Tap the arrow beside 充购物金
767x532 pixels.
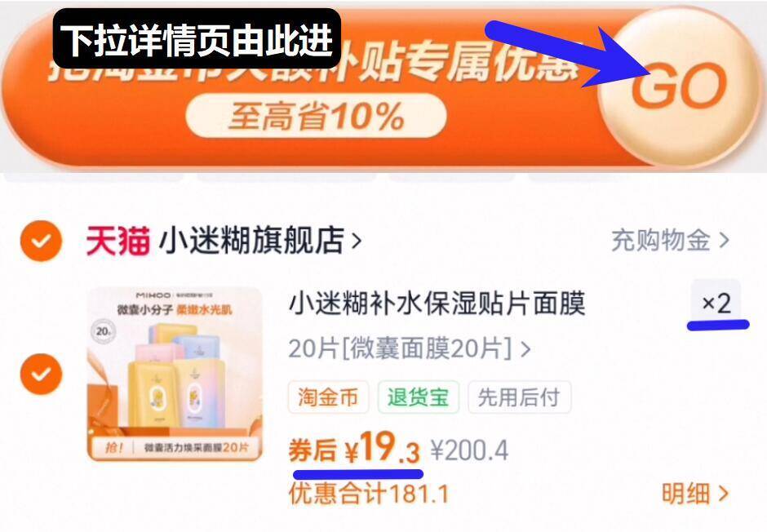pos(724,241)
